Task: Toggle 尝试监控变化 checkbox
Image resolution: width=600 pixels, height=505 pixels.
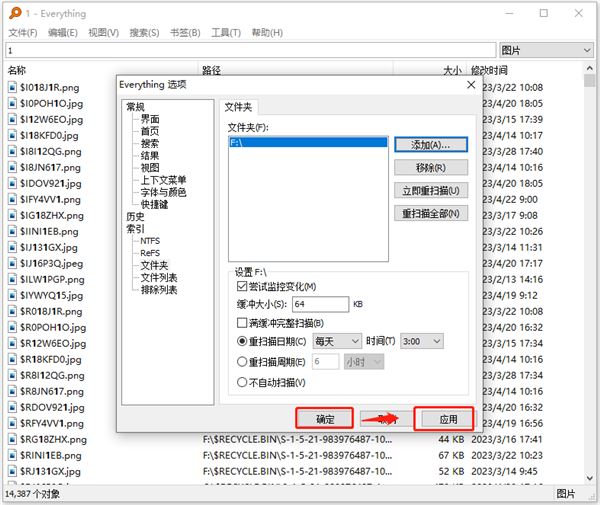Action: coord(242,286)
